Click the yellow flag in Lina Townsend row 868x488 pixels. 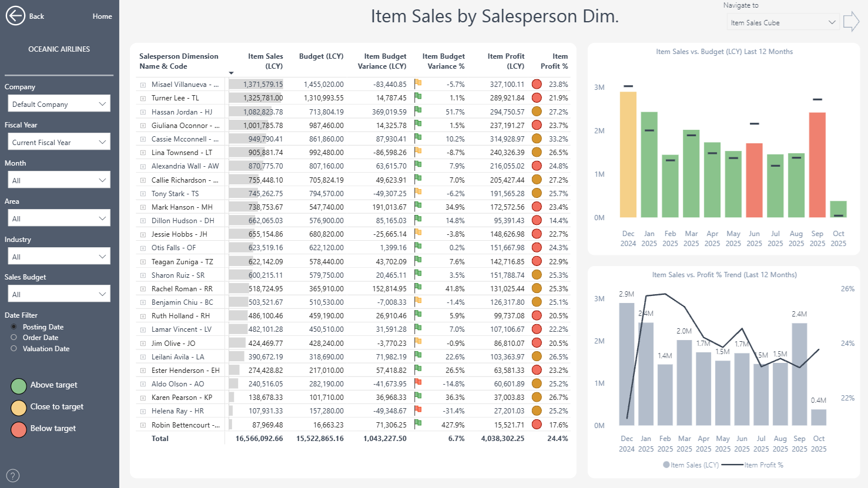(x=418, y=152)
